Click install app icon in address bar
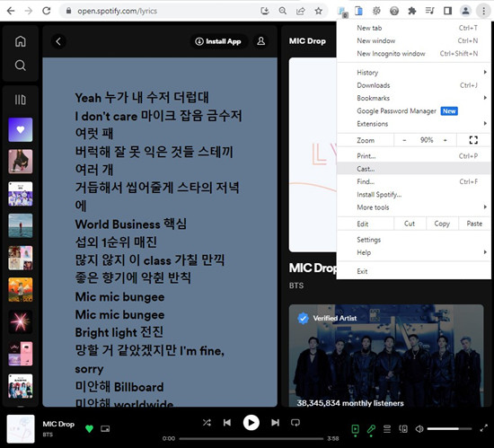 (265, 11)
